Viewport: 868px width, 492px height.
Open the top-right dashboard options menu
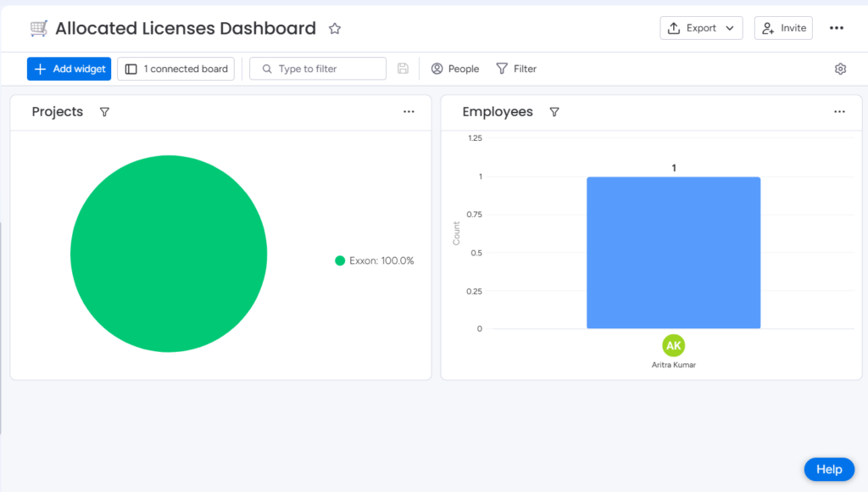tap(837, 28)
